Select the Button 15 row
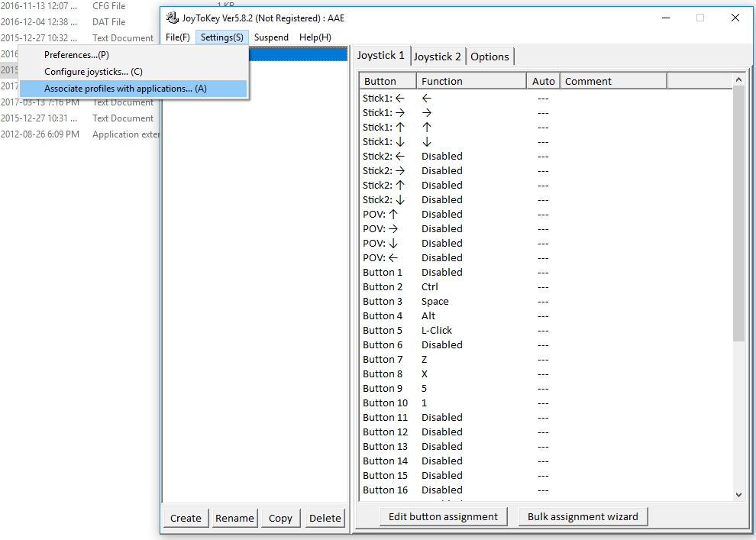Screen dimensions: 756x540 pos(546,475)
